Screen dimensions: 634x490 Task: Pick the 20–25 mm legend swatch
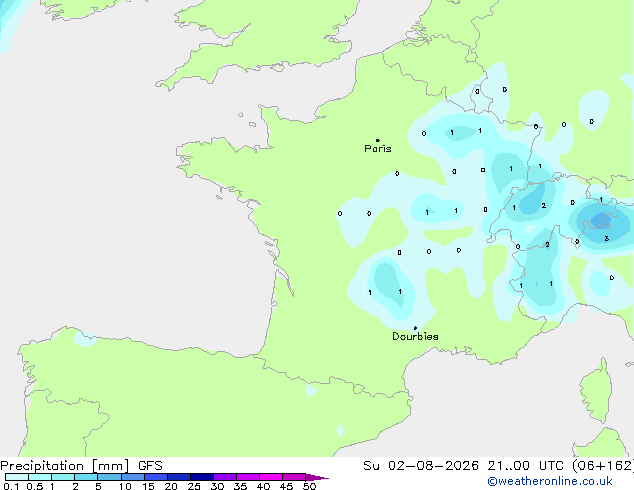click(x=178, y=477)
